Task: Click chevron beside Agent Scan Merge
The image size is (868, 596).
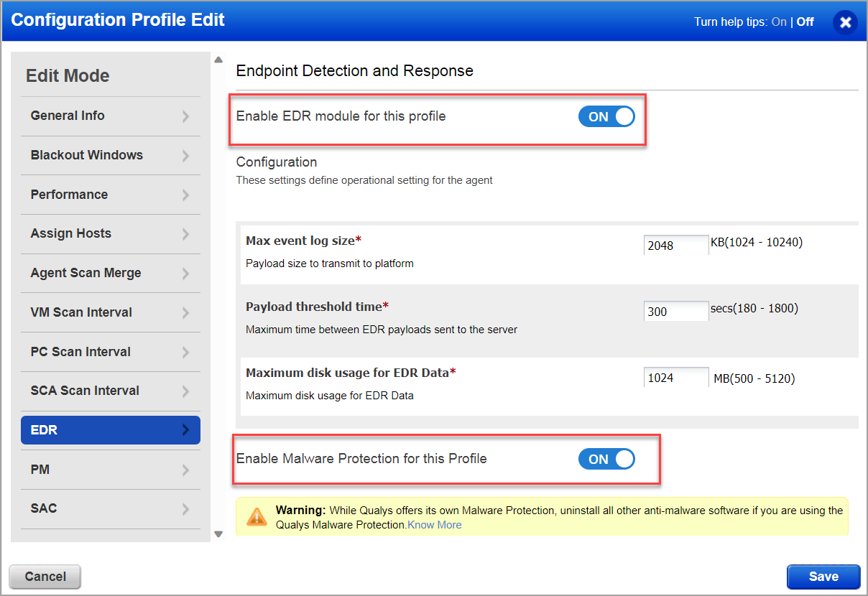Action: [185, 274]
